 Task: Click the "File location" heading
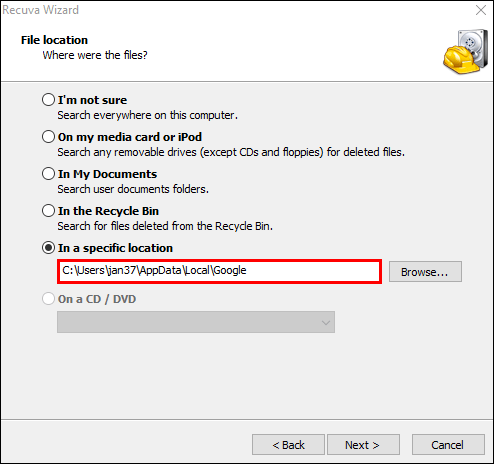point(54,40)
